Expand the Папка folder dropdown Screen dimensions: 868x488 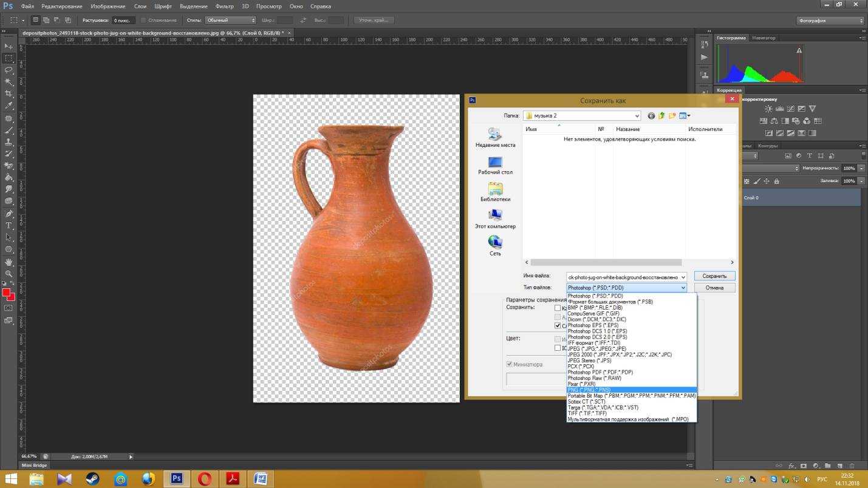click(x=637, y=116)
